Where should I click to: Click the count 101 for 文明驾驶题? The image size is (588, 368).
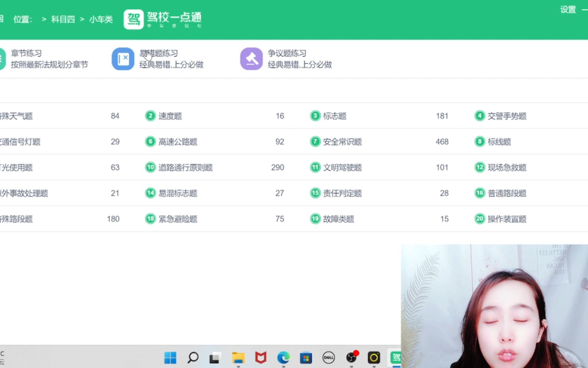pyautogui.click(x=442, y=167)
